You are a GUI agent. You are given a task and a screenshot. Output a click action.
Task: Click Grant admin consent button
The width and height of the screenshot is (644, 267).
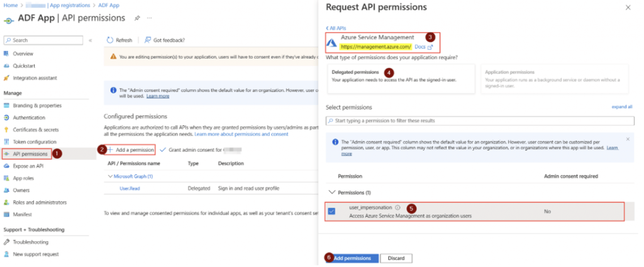coord(201,150)
